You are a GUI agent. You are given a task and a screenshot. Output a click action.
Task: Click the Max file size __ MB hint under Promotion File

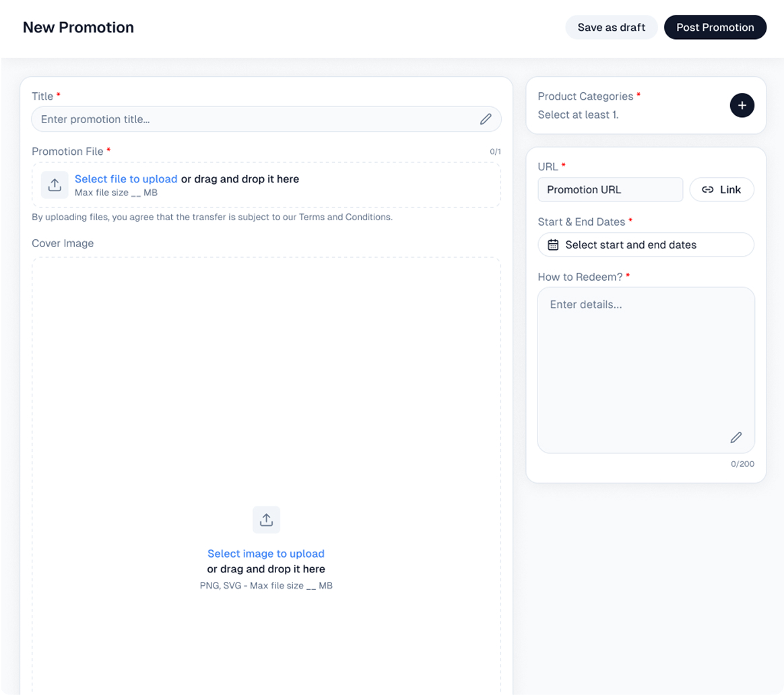coord(116,193)
